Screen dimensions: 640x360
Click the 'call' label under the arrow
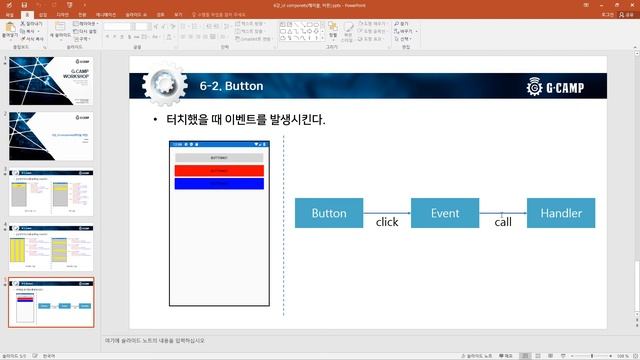pos(503,222)
